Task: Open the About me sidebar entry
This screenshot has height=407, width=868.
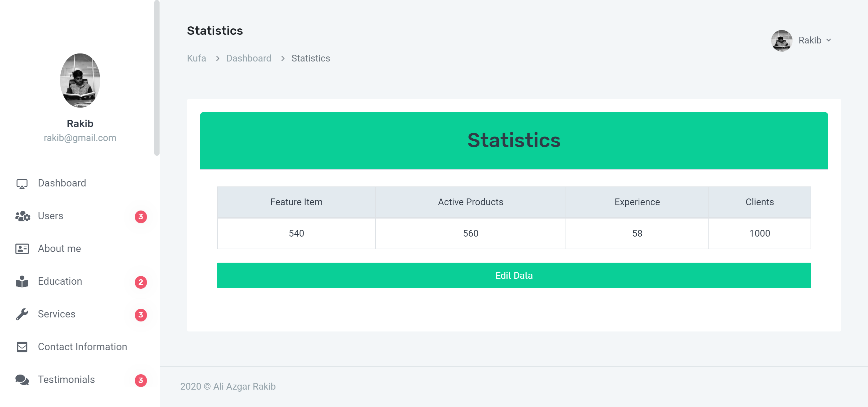Action: (x=59, y=249)
